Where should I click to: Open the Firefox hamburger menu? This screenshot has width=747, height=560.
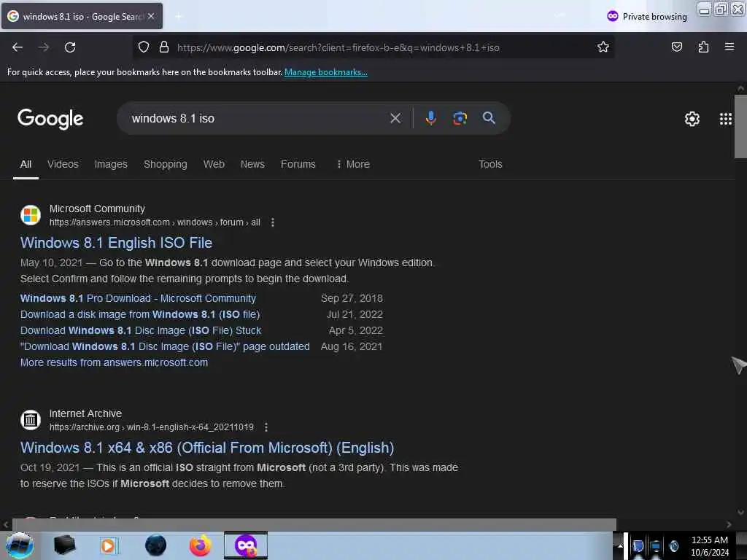[x=729, y=47]
